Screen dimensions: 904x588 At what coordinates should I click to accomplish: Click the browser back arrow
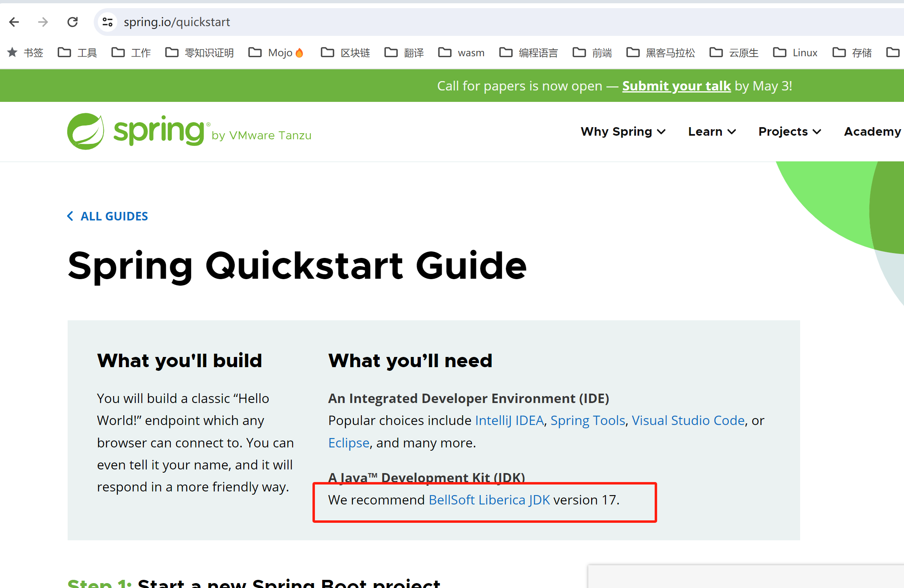(14, 22)
